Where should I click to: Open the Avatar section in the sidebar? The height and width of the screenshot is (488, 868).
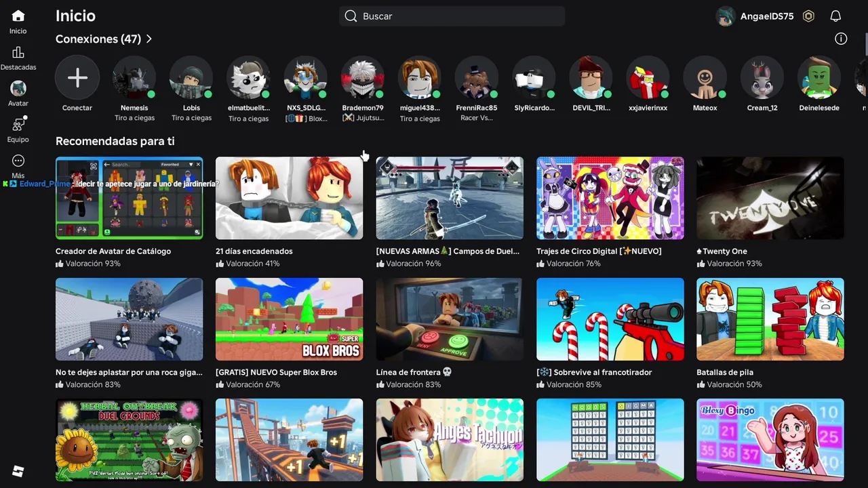coord(18,88)
